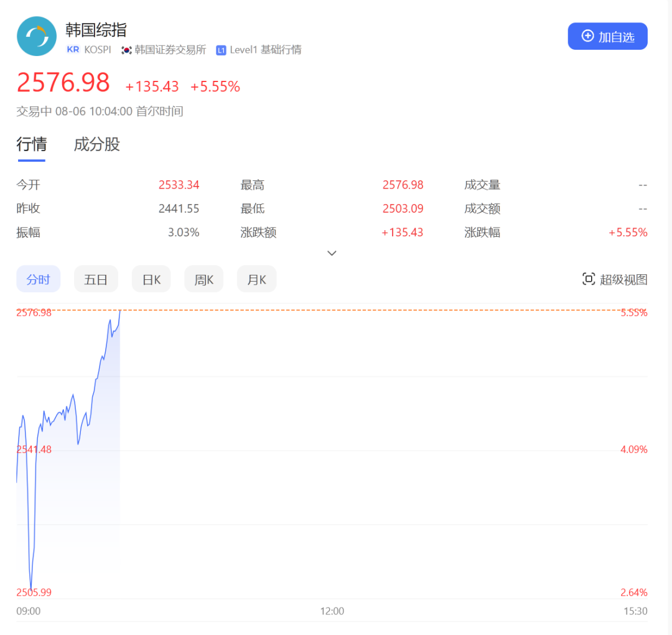Switch chart to 月K monthly candles
Screen dimensions: 672x635
click(x=256, y=279)
